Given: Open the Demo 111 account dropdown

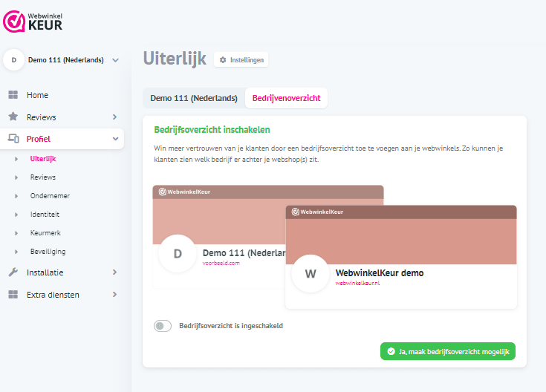Looking at the screenshot, I should click(115, 60).
